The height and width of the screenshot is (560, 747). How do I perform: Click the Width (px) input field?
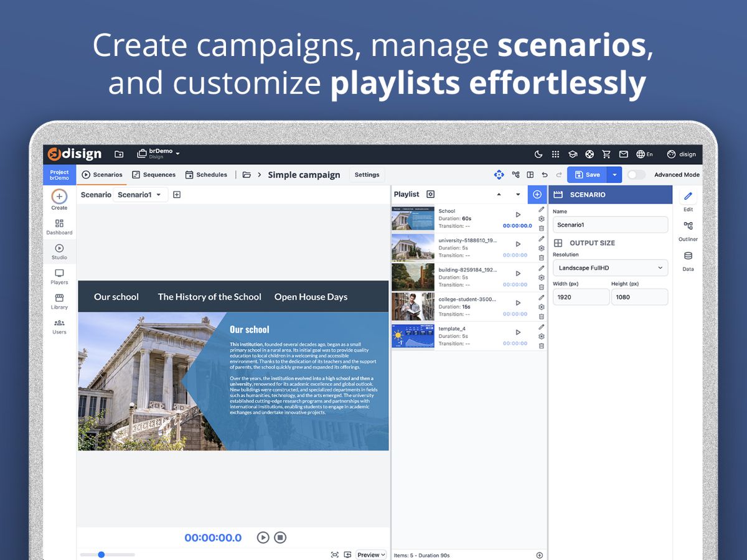tap(581, 297)
